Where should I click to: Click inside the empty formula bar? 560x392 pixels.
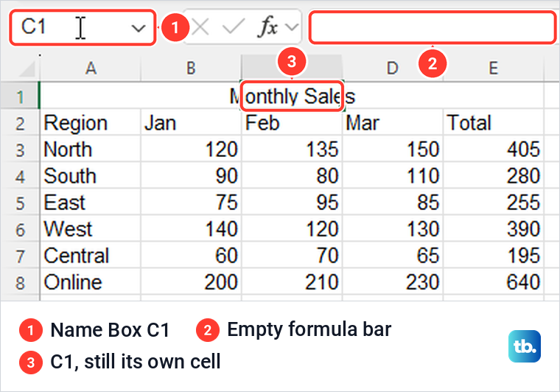coord(433,27)
